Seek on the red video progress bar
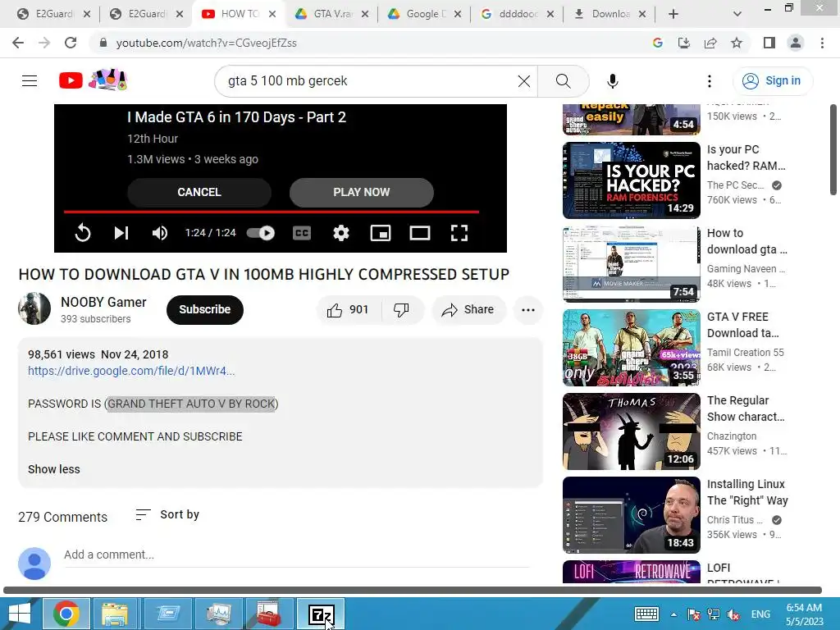The image size is (840, 630). [x=271, y=212]
